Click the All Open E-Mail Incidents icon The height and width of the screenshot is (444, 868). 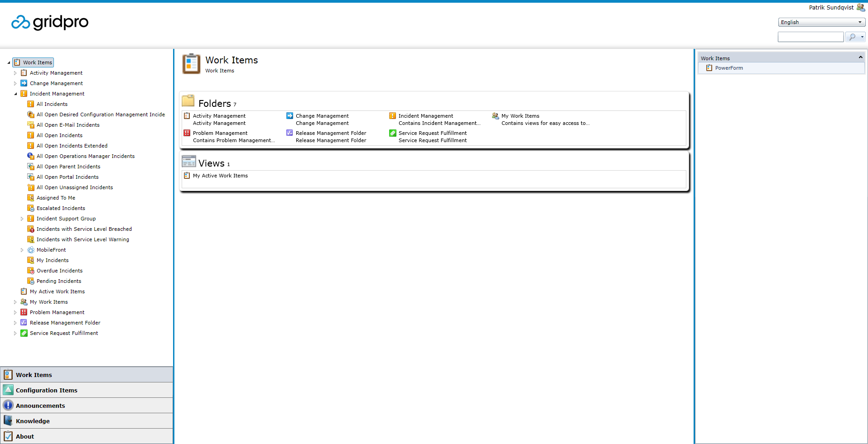(x=31, y=125)
